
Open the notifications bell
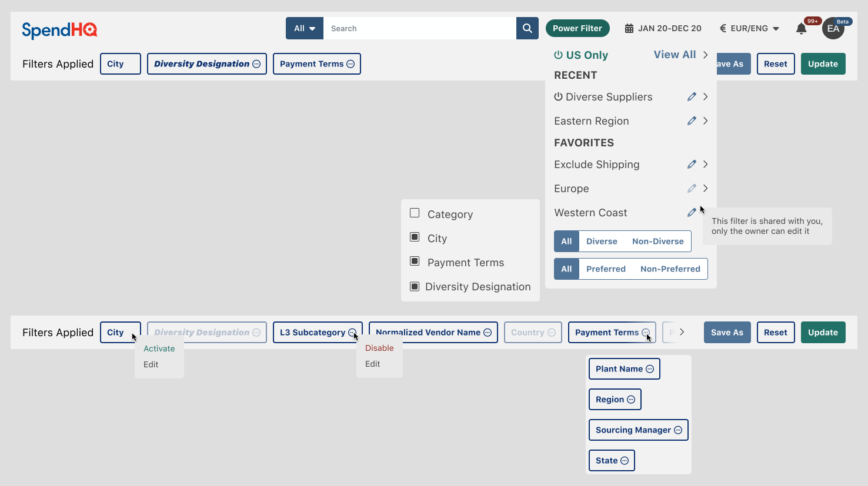click(801, 29)
